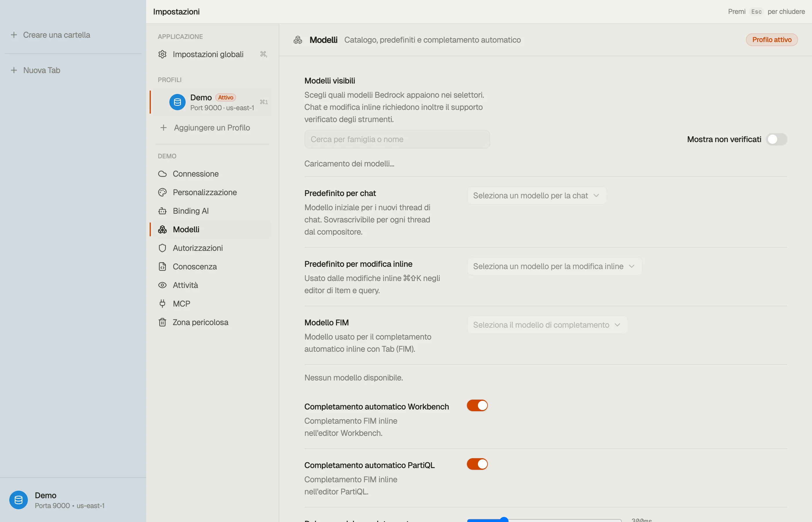Screen dimensions: 812x522
Task: Expand the inline edit model dropdown
Action: click(554, 267)
